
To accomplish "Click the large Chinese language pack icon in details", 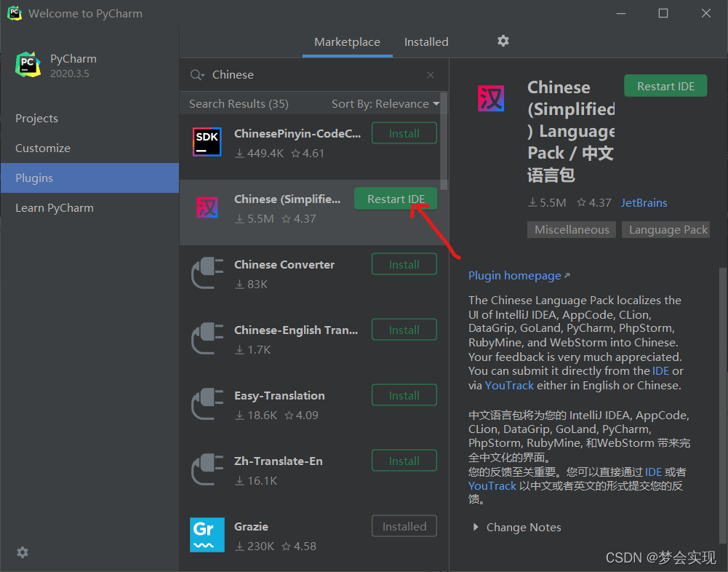I will click(491, 98).
